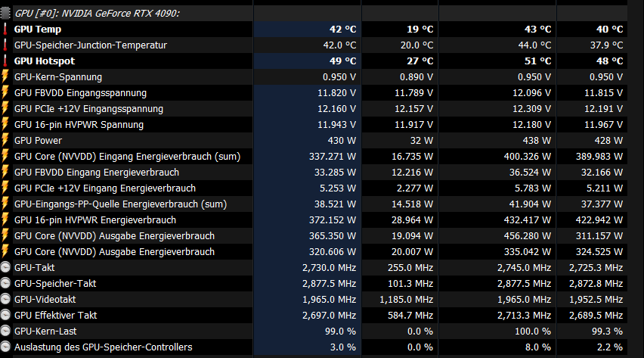Image resolution: width=644 pixels, height=358 pixels.
Task: Click lightning icon beside NVVDD Ausgabe row showing 320.606 W
Action: [x=5, y=251]
